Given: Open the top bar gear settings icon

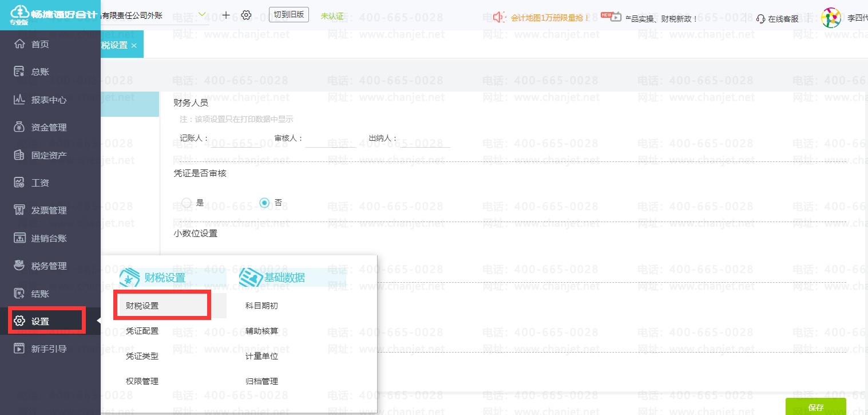Looking at the screenshot, I should point(246,15).
